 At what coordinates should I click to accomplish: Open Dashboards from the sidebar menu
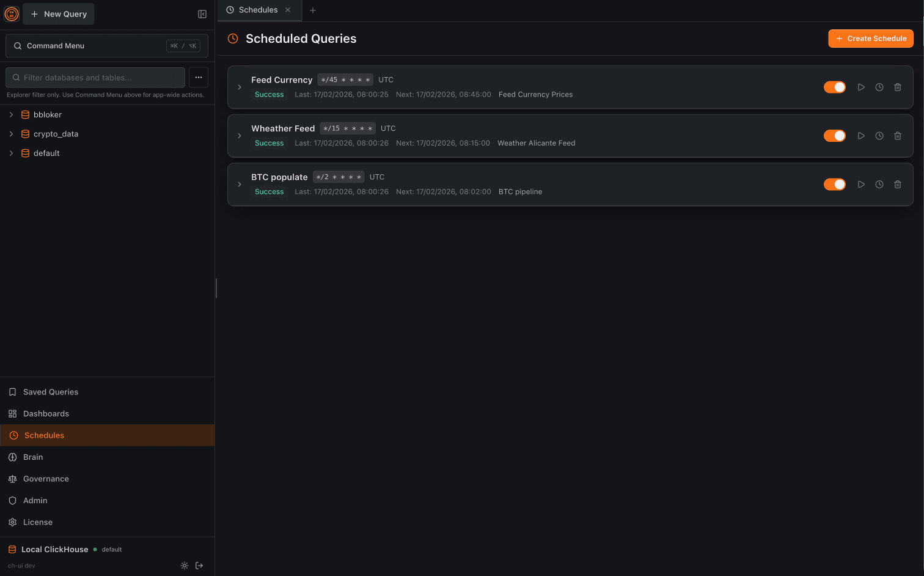pos(46,413)
